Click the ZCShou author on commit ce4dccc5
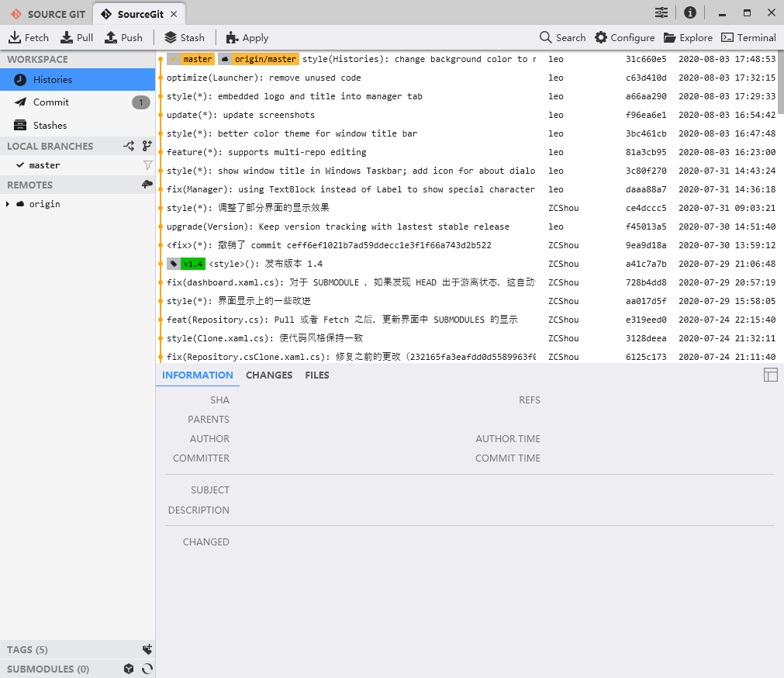The height and width of the screenshot is (678, 784). pyautogui.click(x=564, y=208)
